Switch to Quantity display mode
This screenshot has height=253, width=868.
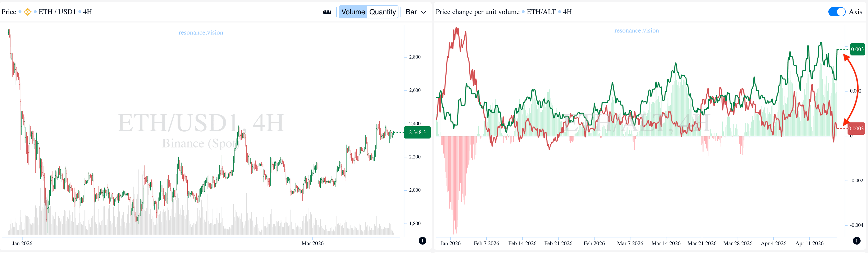click(382, 12)
